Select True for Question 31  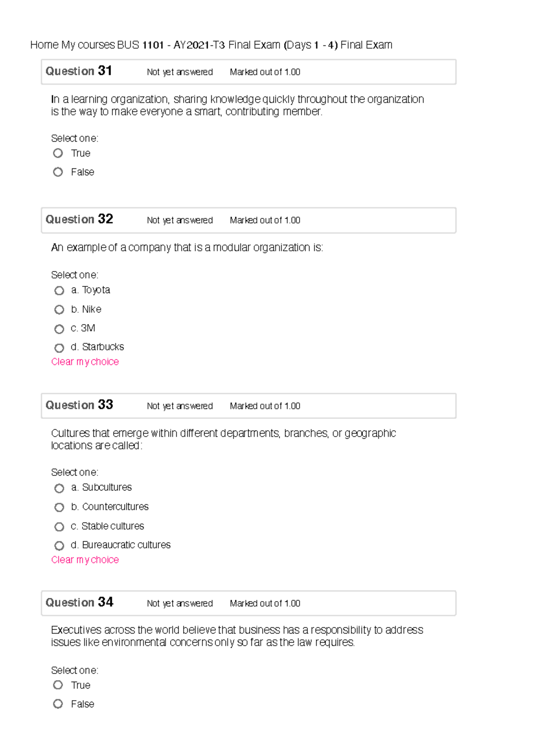click(x=59, y=153)
